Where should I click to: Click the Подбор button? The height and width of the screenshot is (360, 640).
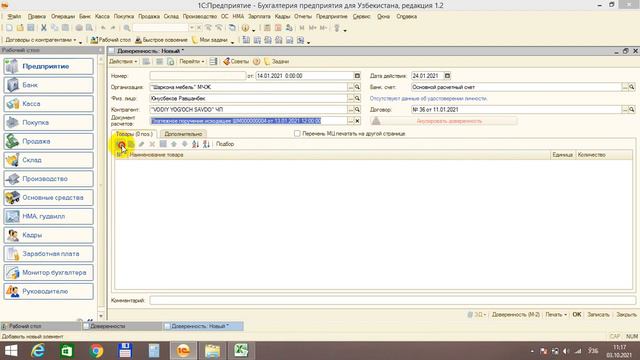pos(225,144)
